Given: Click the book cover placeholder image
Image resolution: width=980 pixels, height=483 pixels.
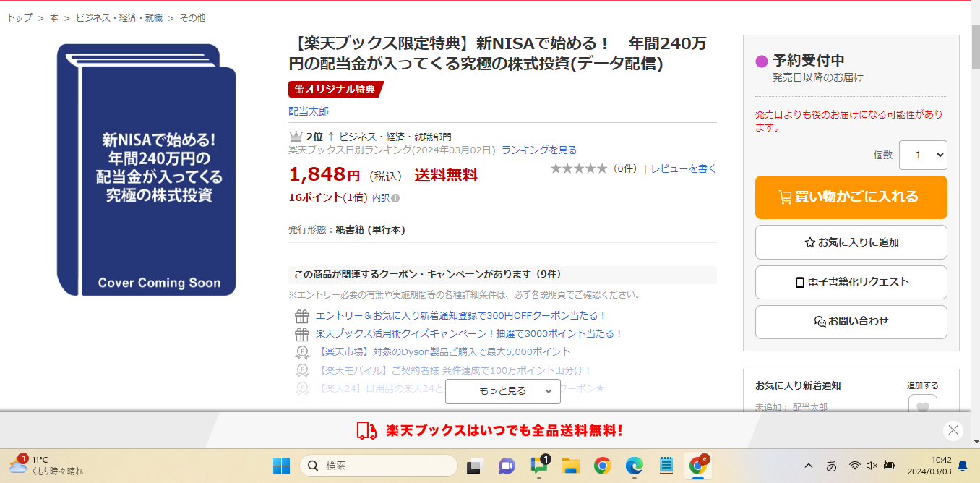Looking at the screenshot, I should pyautogui.click(x=147, y=170).
